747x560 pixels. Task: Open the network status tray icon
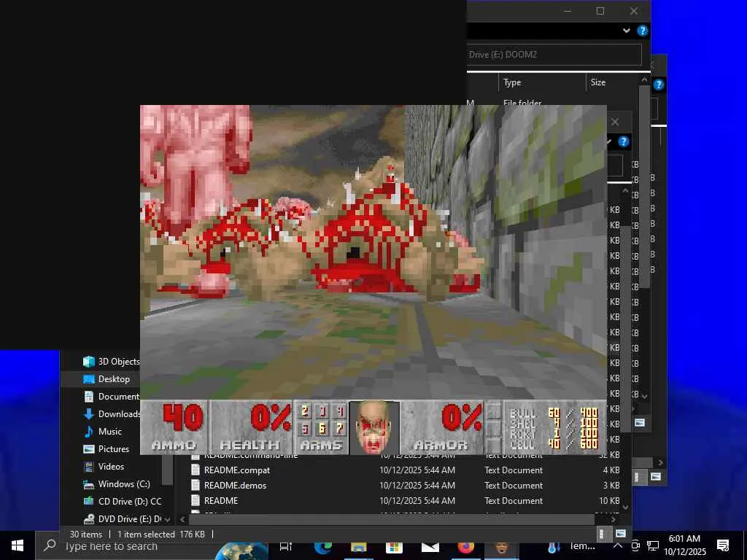(x=652, y=546)
